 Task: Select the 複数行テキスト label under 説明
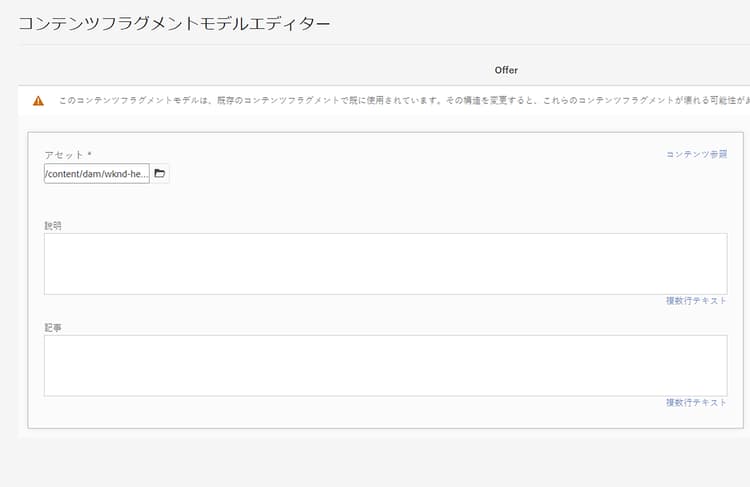[696, 301]
